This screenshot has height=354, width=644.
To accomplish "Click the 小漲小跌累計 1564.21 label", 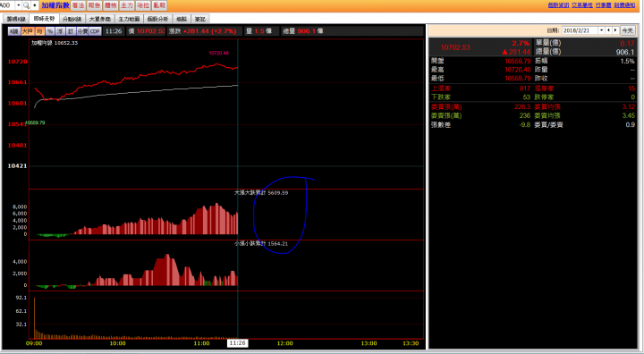I will coord(261,243).
